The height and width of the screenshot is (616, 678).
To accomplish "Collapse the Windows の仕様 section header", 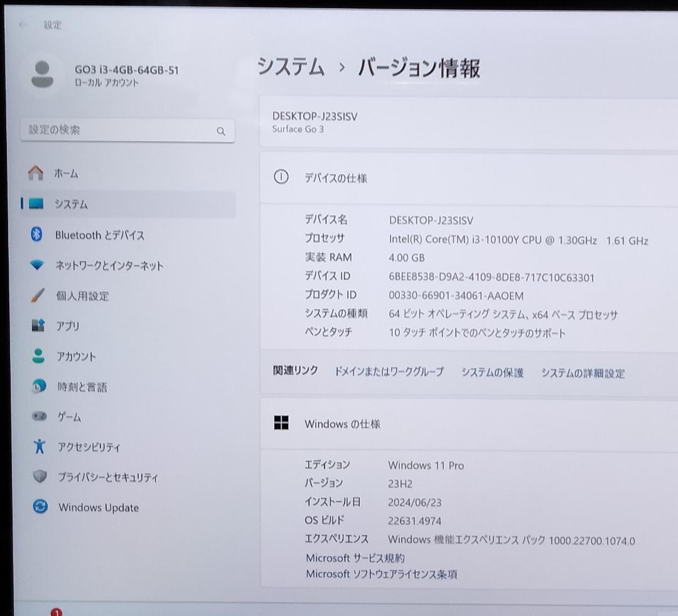I will point(469,424).
